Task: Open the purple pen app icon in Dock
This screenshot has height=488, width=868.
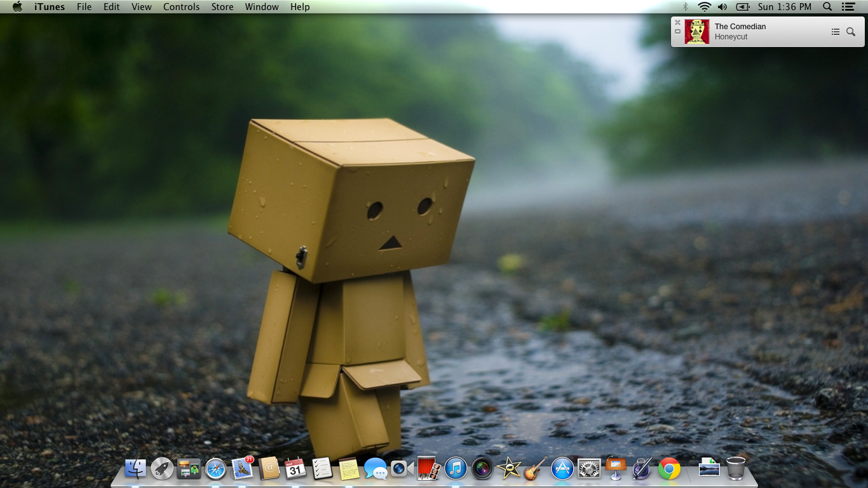Action: coord(642,469)
